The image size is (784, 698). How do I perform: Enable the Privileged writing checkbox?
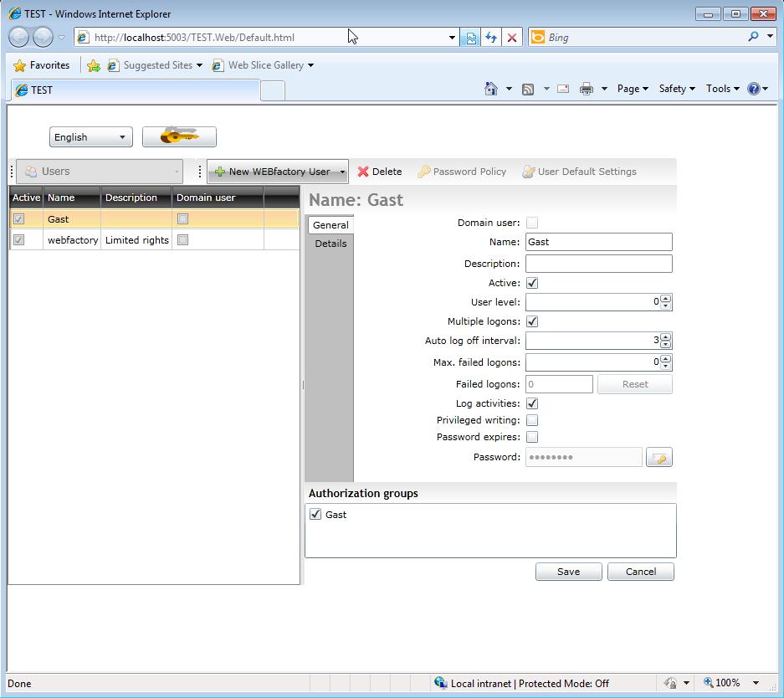[532, 420]
